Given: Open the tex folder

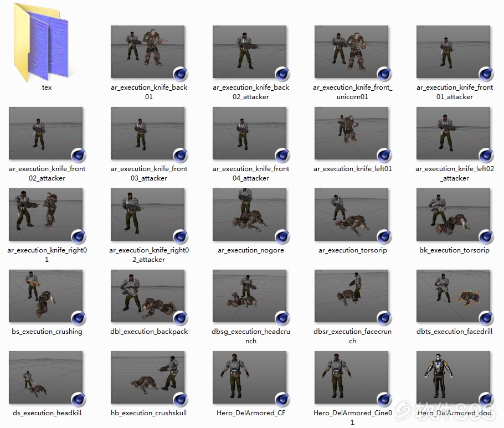Looking at the screenshot, I should (x=41, y=42).
